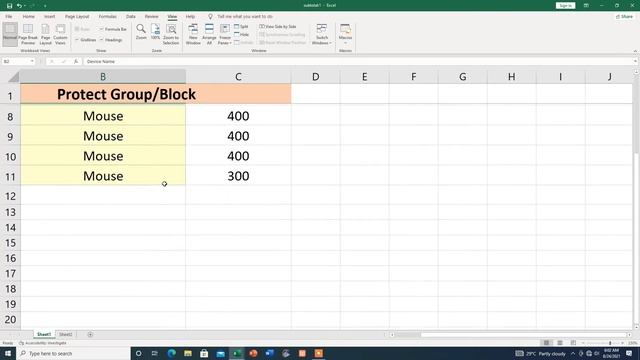Open Freeze Panes dropdown
The width and height of the screenshot is (640, 360).
pos(224,34)
